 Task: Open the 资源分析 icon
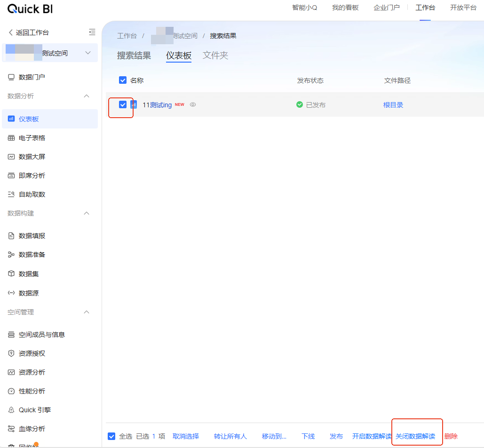click(x=11, y=372)
